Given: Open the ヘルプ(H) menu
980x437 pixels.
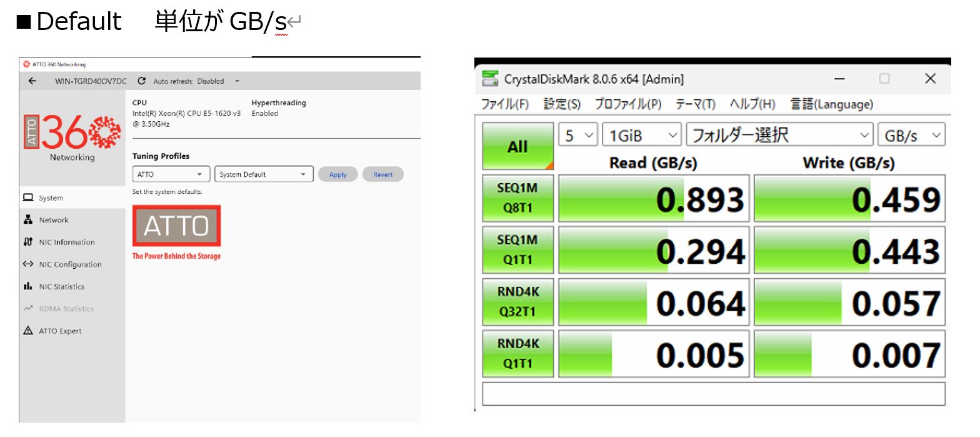Looking at the screenshot, I should (x=752, y=104).
